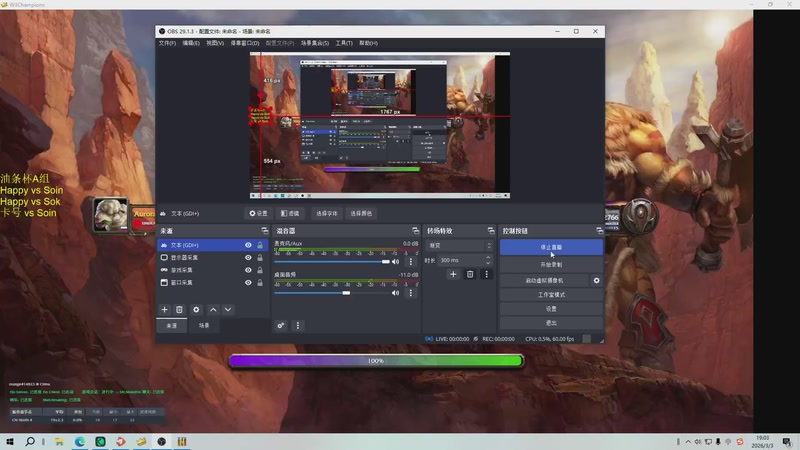Add a new source with the plus icon

click(x=164, y=310)
